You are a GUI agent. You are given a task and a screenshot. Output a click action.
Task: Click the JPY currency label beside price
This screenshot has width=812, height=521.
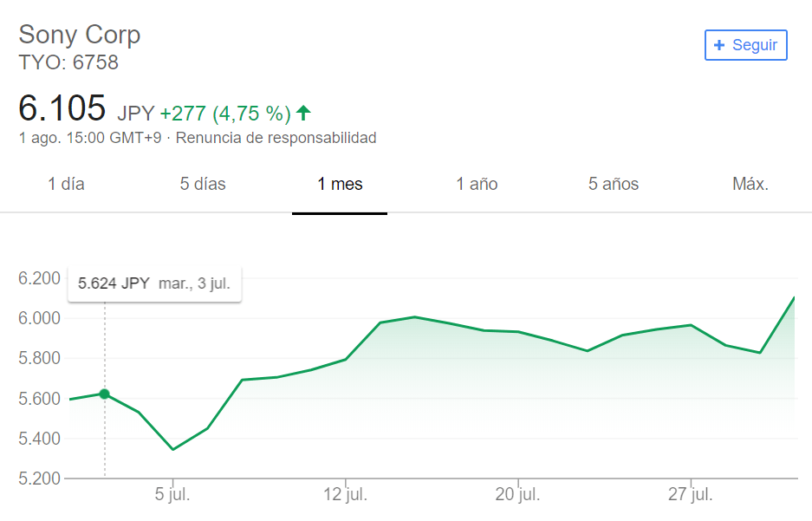136,113
